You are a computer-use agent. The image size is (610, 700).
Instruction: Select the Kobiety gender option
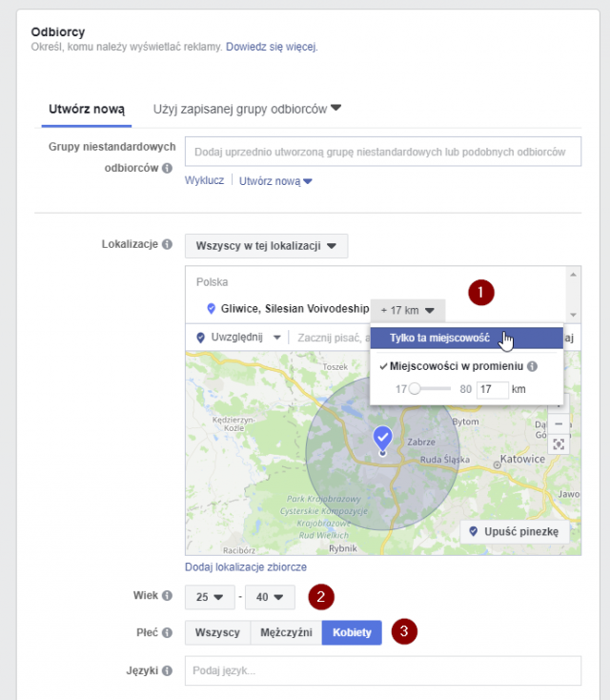(352, 632)
